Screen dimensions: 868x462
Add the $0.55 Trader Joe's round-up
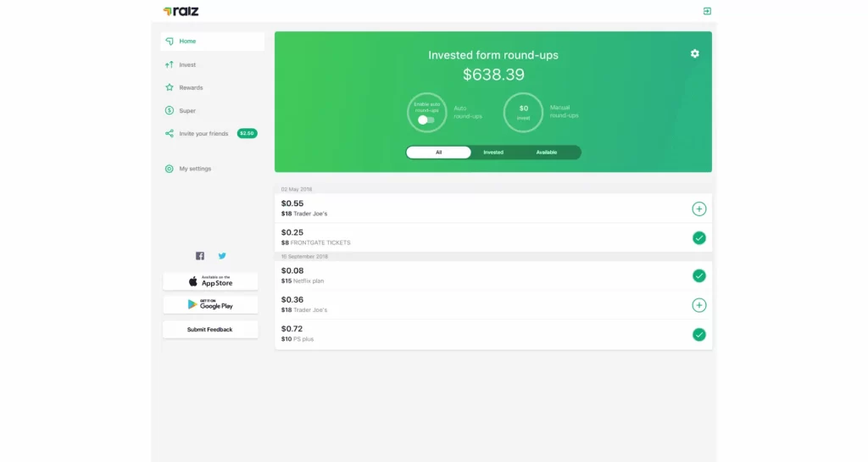point(699,209)
